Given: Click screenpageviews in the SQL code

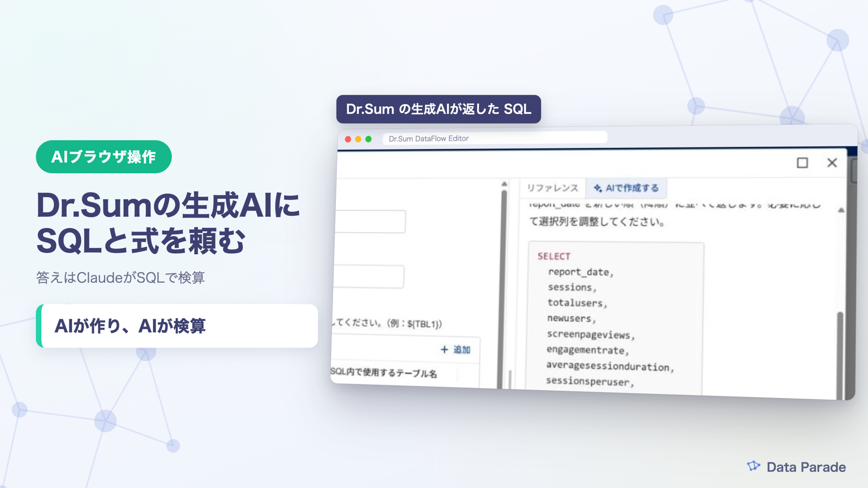Looking at the screenshot, I should [589, 335].
